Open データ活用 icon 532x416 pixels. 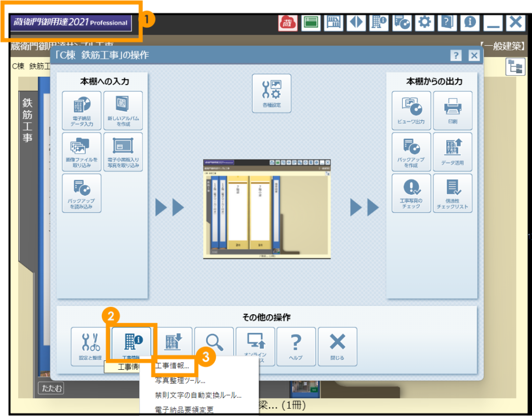(453, 152)
